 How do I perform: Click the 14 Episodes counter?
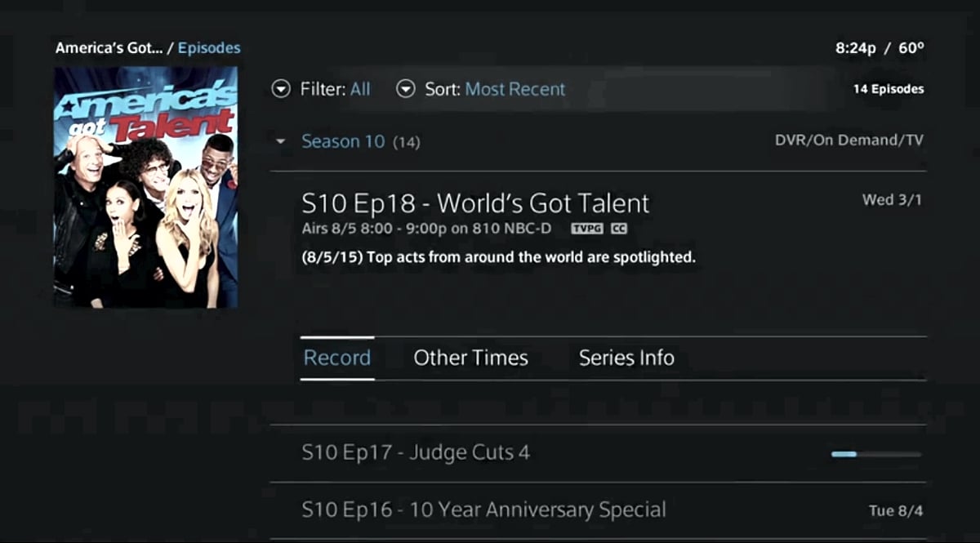pos(889,88)
